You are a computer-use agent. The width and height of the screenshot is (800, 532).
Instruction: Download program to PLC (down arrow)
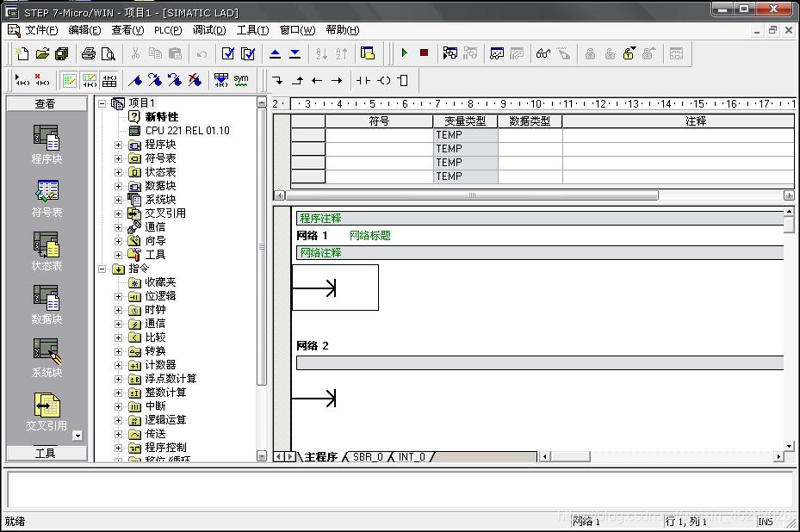click(x=295, y=53)
